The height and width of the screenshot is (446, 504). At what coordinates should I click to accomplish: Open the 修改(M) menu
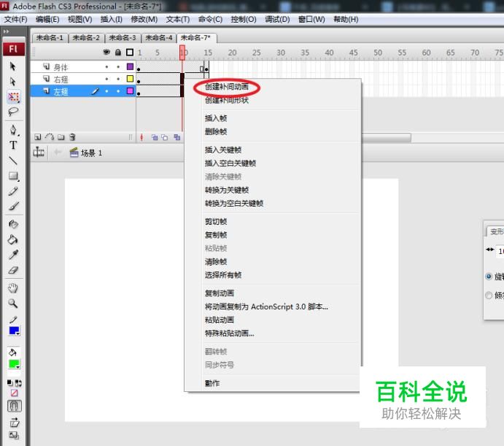(144, 19)
